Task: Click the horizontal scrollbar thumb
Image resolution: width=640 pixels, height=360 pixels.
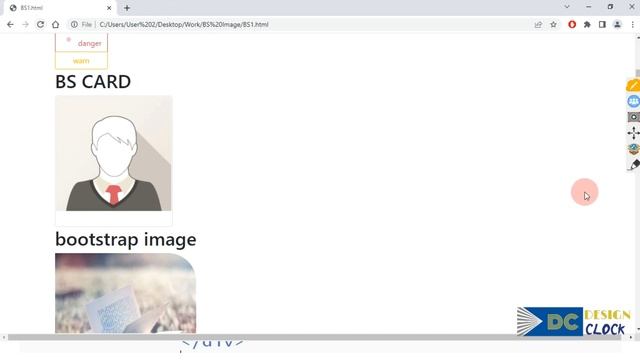Action: pyautogui.click(x=314, y=337)
